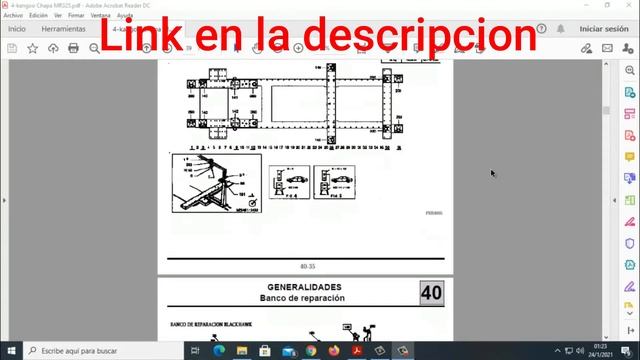The width and height of the screenshot is (640, 360).
Task: Open the Fill & Sign tool icon
Action: click(630, 287)
